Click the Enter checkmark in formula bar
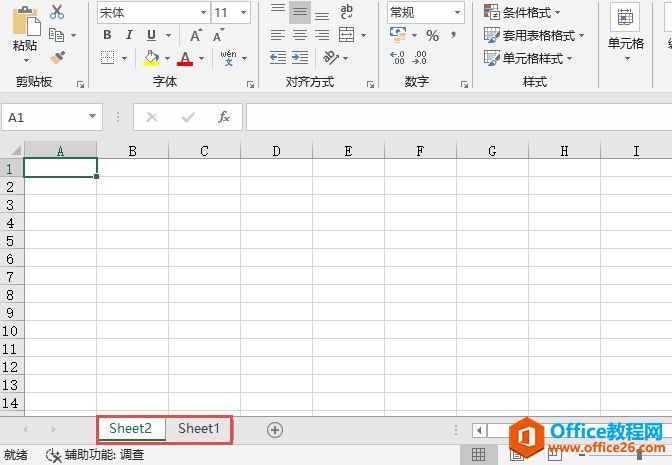 click(188, 117)
